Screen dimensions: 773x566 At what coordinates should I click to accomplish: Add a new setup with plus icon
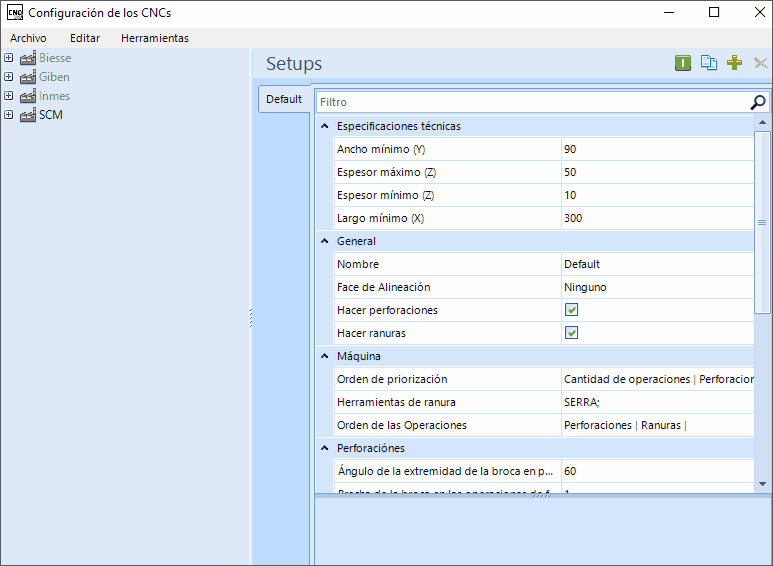point(735,63)
